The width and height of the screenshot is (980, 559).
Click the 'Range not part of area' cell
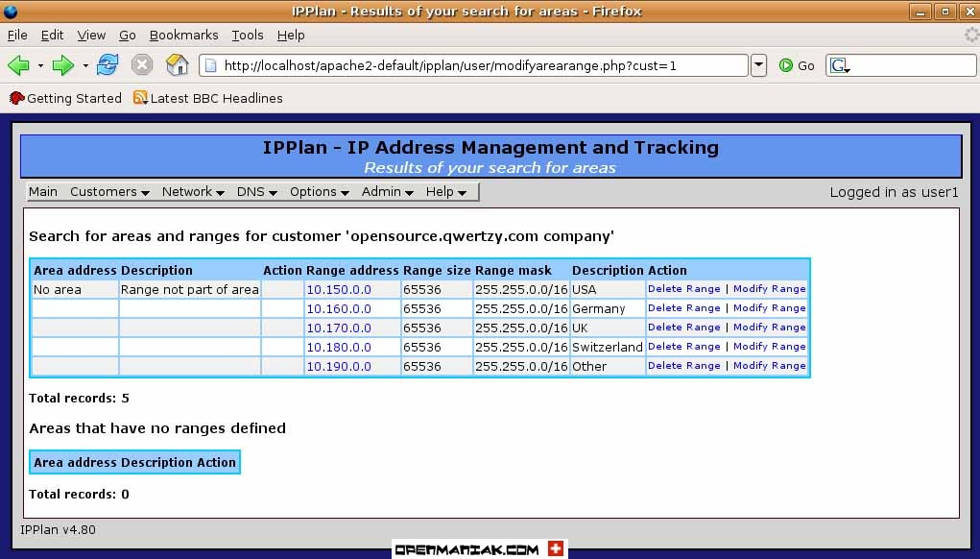coord(189,289)
